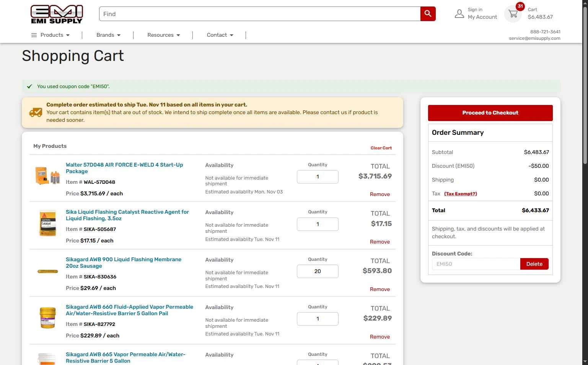Expand the Contact dropdown menu
Viewport: 588px width, 365px height.
coord(220,35)
